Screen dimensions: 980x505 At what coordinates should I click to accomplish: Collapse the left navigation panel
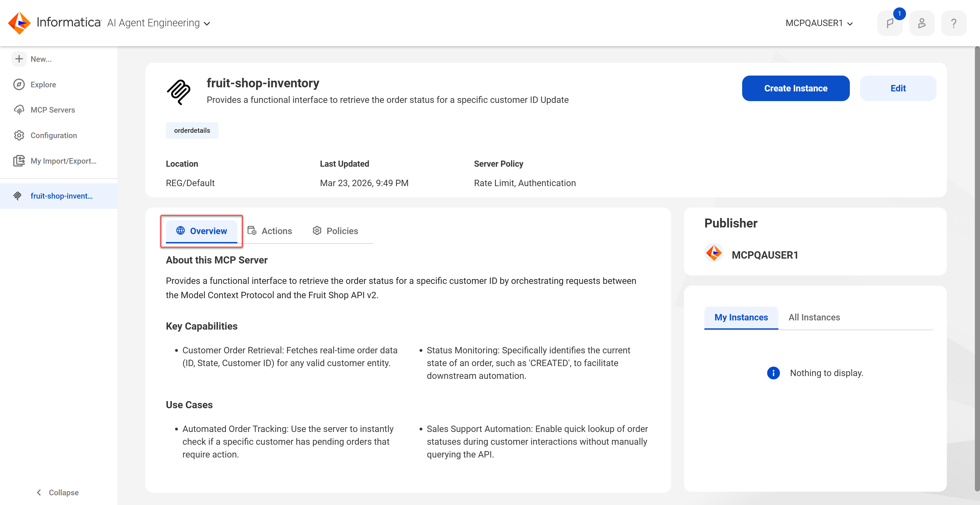pyautogui.click(x=57, y=492)
